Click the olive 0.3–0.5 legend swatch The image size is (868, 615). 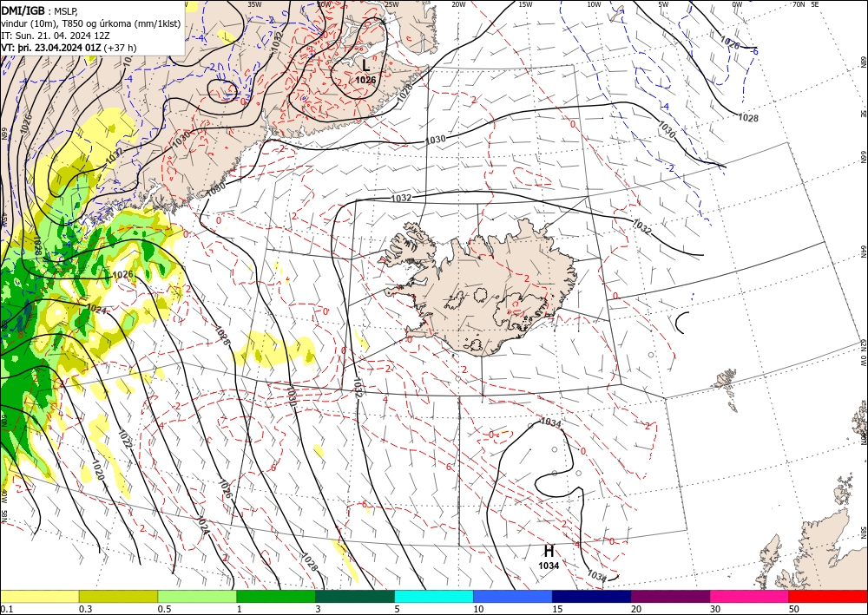click(118, 596)
